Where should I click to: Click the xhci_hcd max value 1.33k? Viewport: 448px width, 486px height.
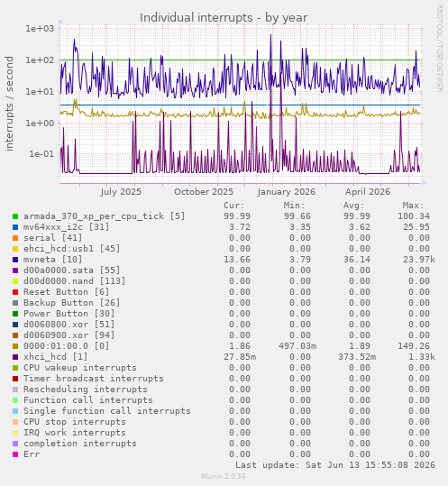click(x=422, y=357)
